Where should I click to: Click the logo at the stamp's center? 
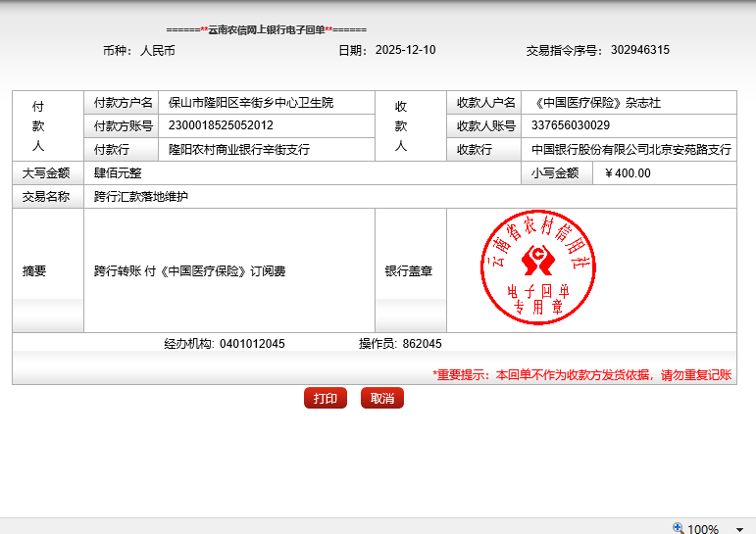(536, 260)
